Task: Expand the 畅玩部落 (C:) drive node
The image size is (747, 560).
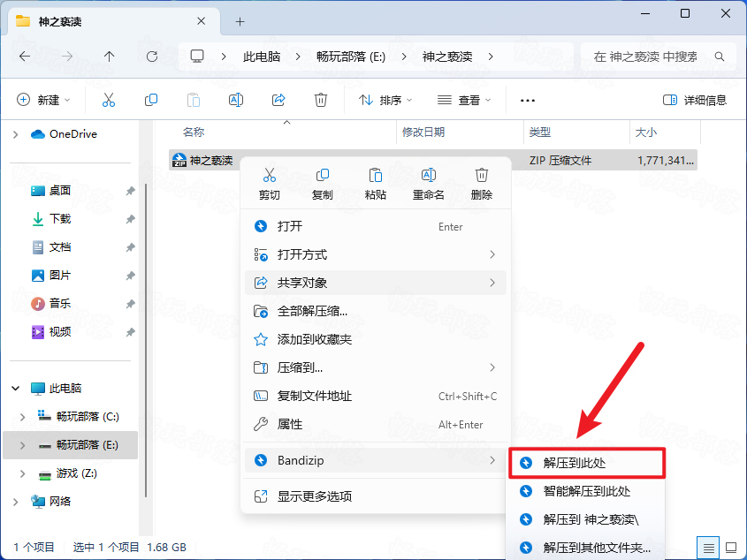Action: point(22,417)
